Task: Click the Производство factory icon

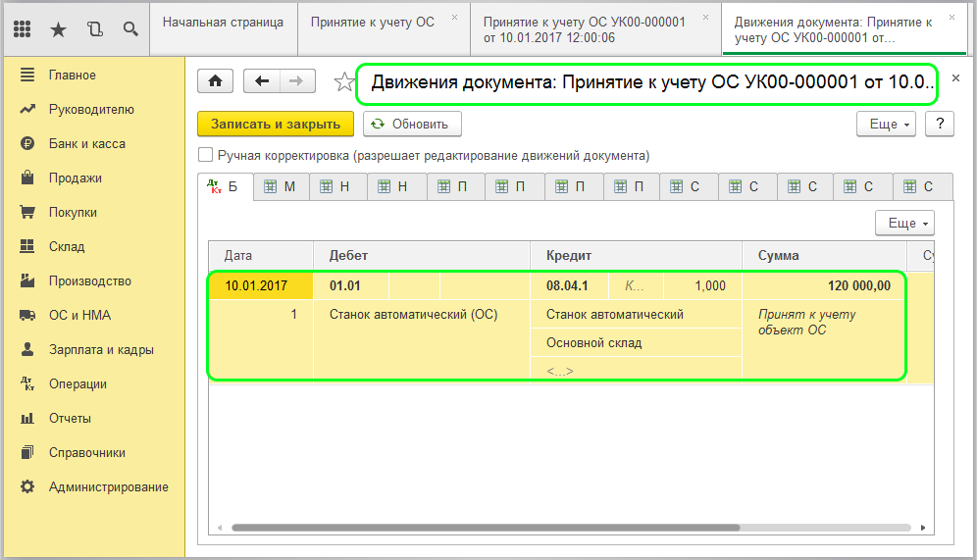Action: [x=27, y=280]
